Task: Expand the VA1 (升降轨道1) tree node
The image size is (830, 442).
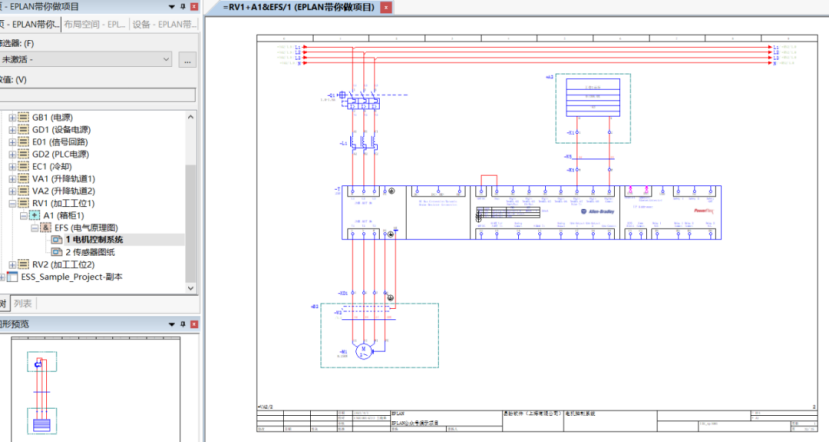Action: coord(12,179)
